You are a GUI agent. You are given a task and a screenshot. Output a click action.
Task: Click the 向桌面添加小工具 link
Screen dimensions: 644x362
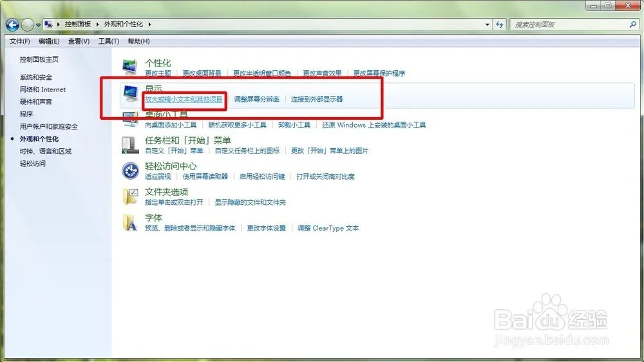[171, 125]
